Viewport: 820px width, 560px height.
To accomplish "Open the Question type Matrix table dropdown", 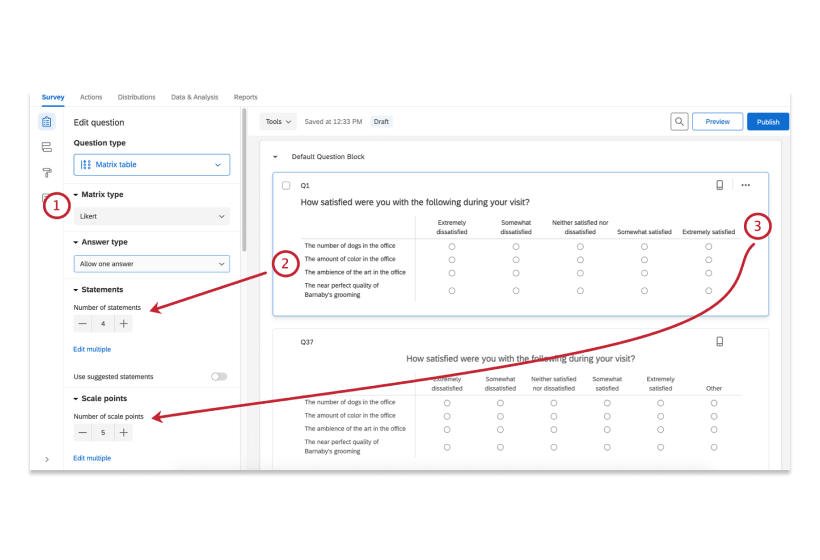I will click(x=152, y=164).
